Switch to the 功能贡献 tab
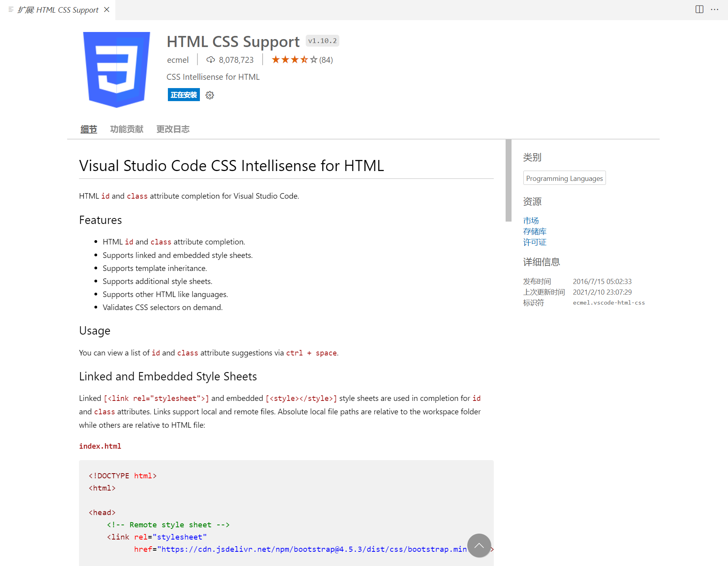 click(x=126, y=129)
